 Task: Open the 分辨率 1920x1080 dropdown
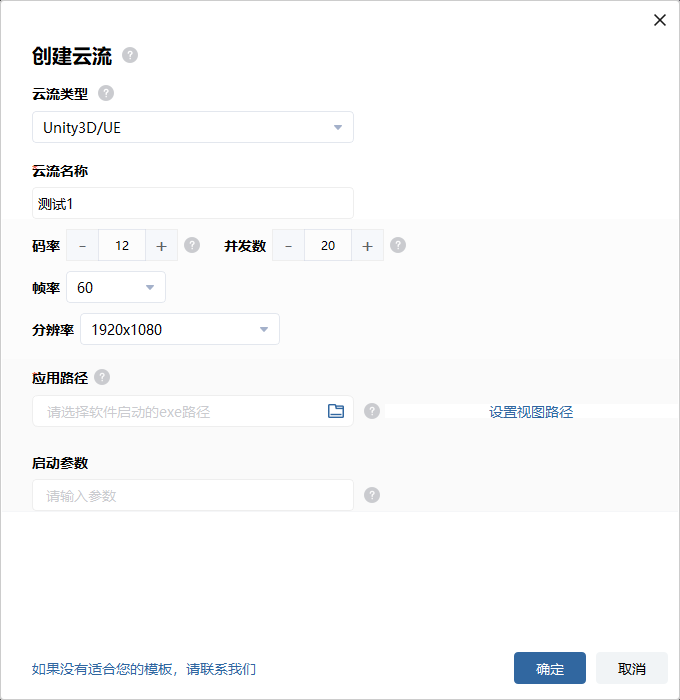[x=180, y=329]
